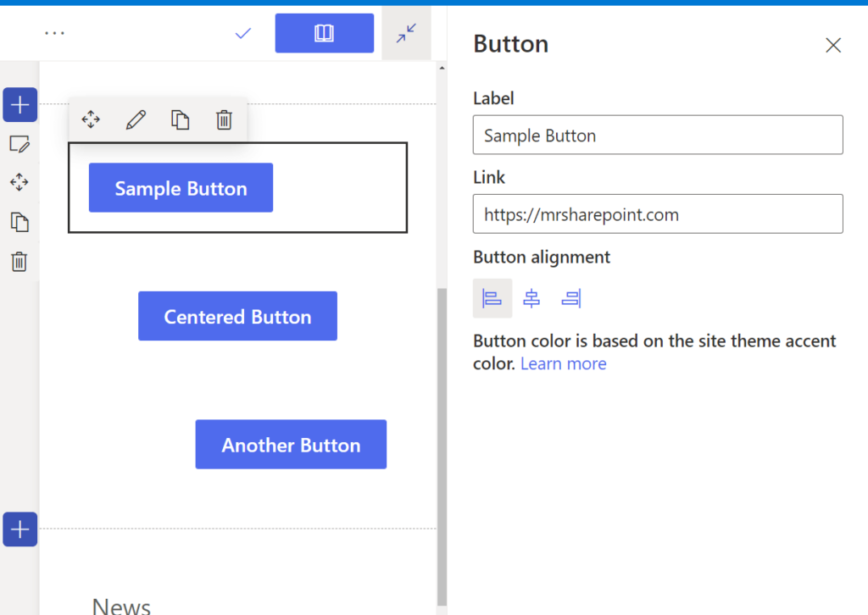Focus the Label input with Sample Button
Screen dimensions: 868x615
[x=658, y=135]
